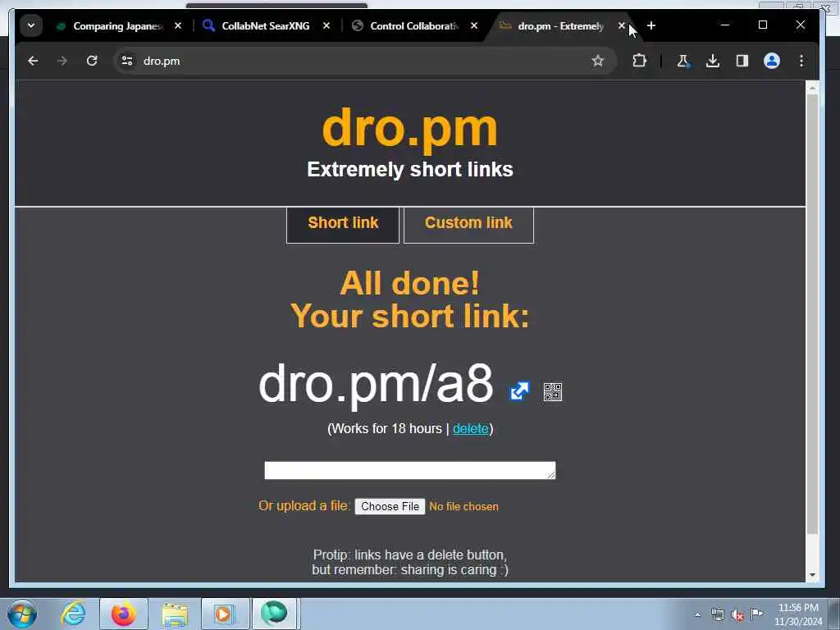Click the taskbar clock showing 11:56 PM
The image size is (840, 630).
[x=798, y=614]
